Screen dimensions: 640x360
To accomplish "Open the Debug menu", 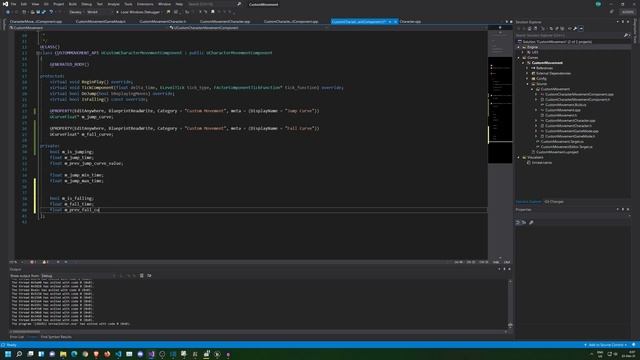I will point(87,4).
